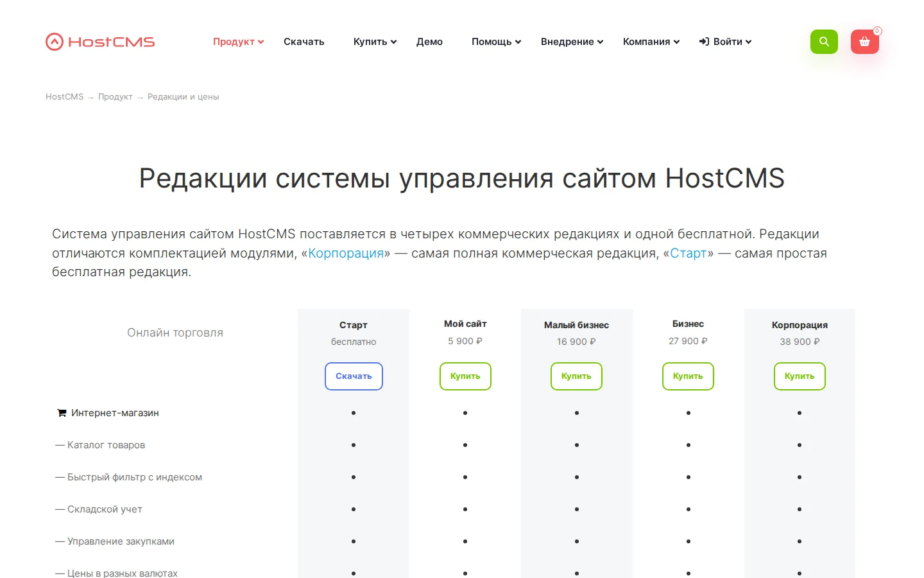The width and height of the screenshot is (924, 578).
Task: Click the бесплатно label under Старт
Action: [x=354, y=342]
